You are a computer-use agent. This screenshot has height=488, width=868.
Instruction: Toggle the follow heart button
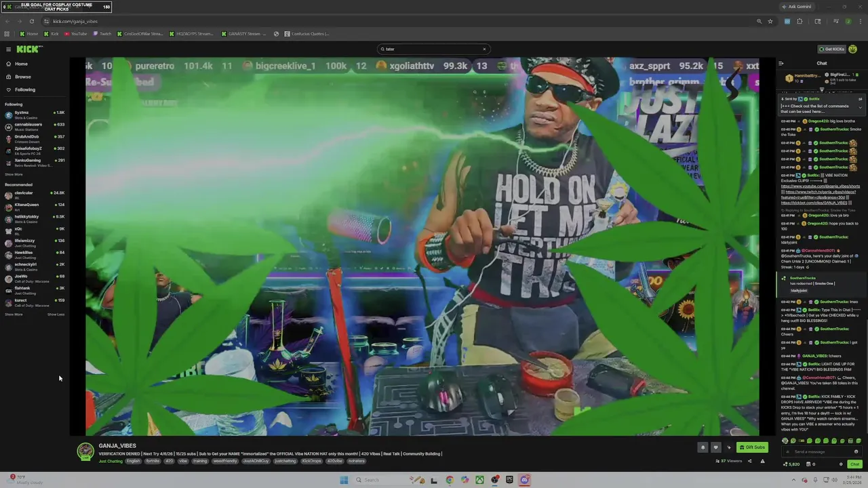[x=715, y=447]
